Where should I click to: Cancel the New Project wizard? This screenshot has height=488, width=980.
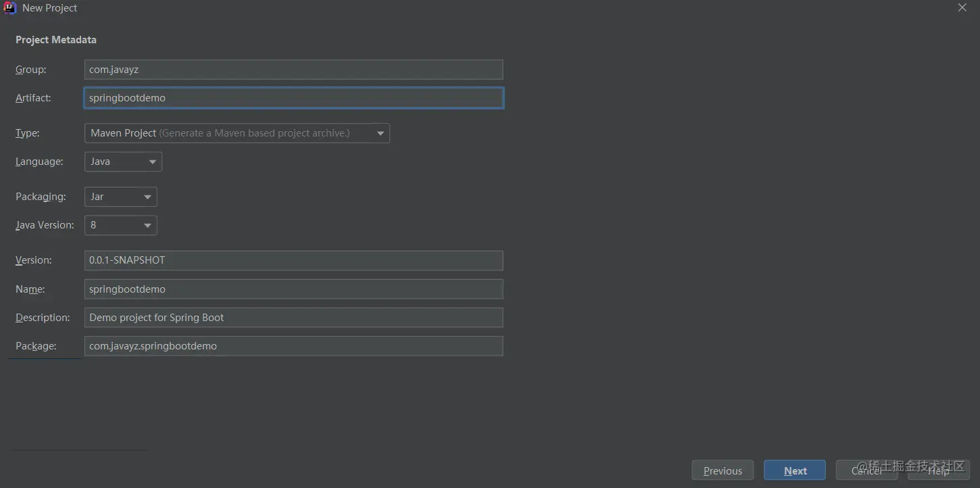click(866, 470)
